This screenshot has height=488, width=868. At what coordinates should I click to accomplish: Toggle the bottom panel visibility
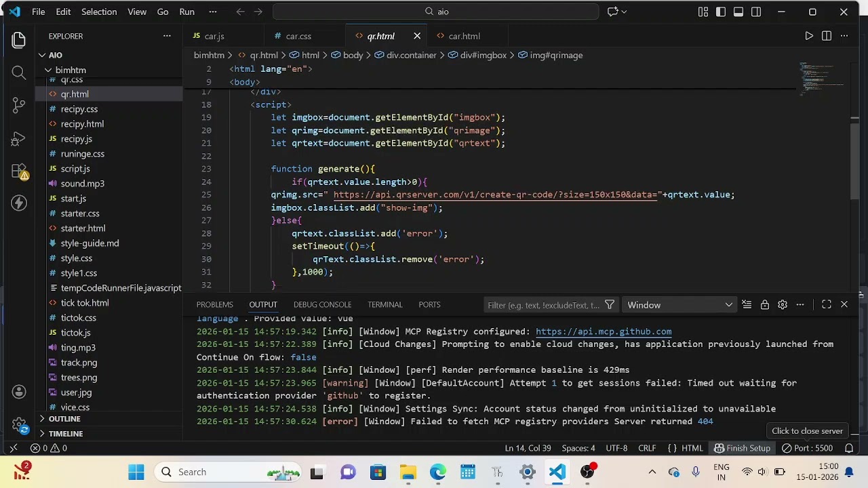coord(738,12)
